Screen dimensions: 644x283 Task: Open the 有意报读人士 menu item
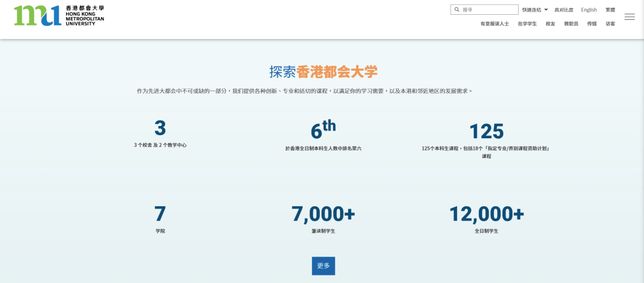[495, 24]
